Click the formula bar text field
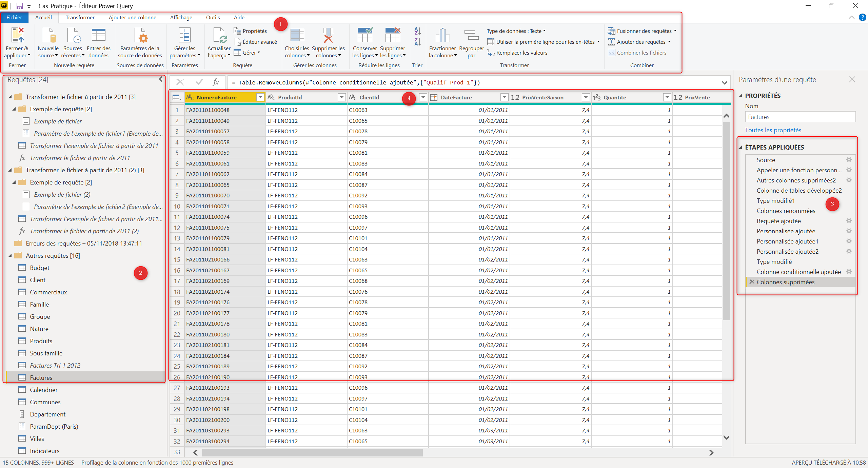Viewport: 868px width, 468px height. click(475, 82)
